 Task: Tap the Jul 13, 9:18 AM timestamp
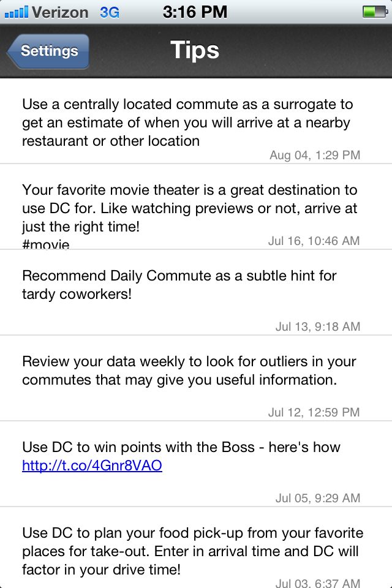coord(317,327)
